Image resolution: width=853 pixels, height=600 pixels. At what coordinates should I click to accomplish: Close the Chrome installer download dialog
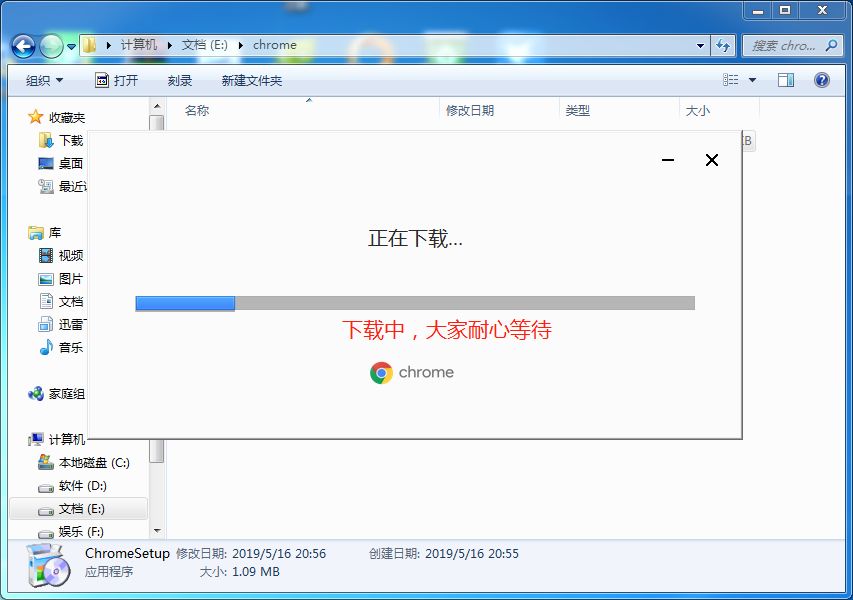(x=712, y=160)
